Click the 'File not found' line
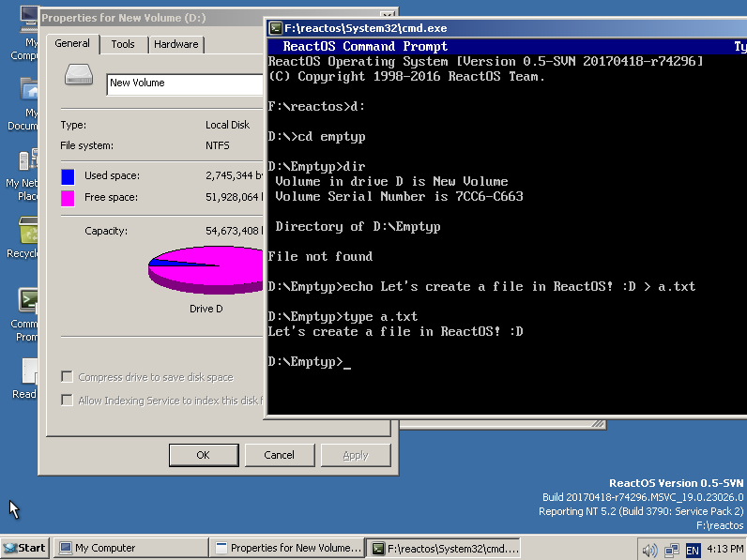 coord(320,256)
